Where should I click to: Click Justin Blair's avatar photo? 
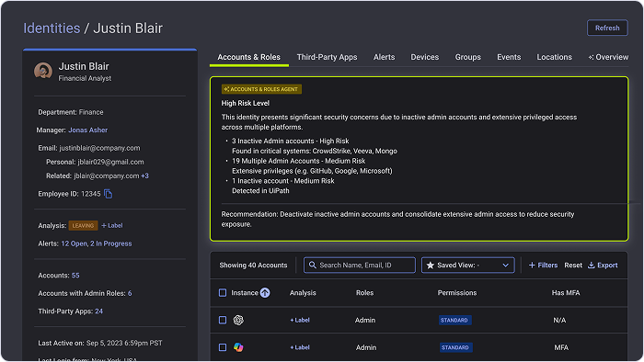coord(43,71)
